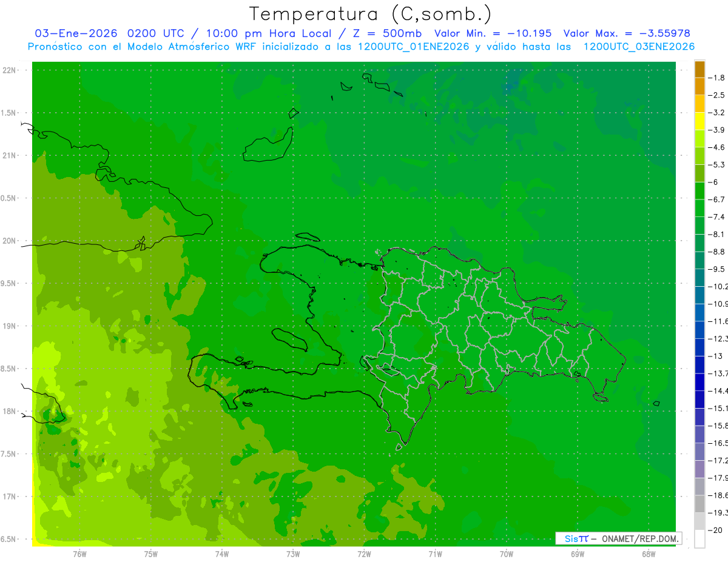
Task: Pick the dark blue swatch between -13 and -13.7
Action: point(699,364)
